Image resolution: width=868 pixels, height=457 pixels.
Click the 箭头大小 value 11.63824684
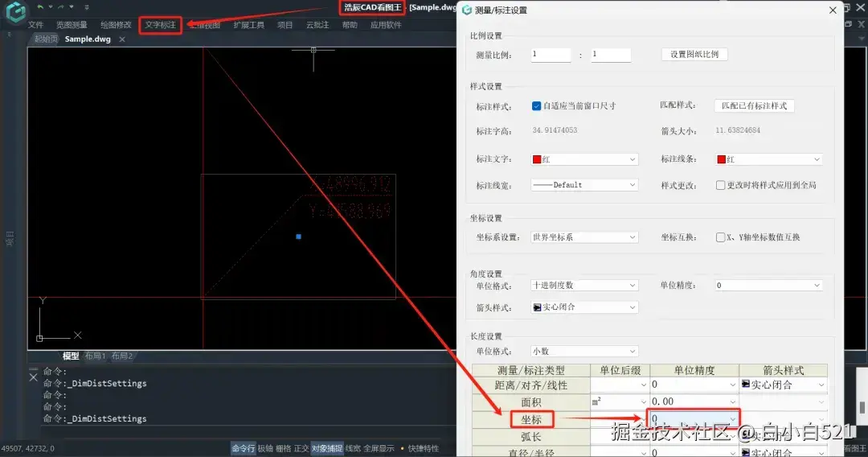click(x=738, y=130)
